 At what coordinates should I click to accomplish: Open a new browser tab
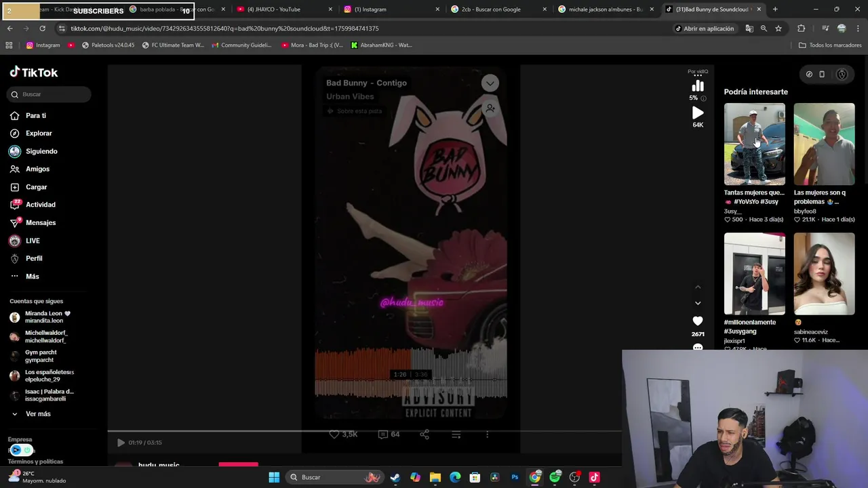pyautogui.click(x=775, y=9)
